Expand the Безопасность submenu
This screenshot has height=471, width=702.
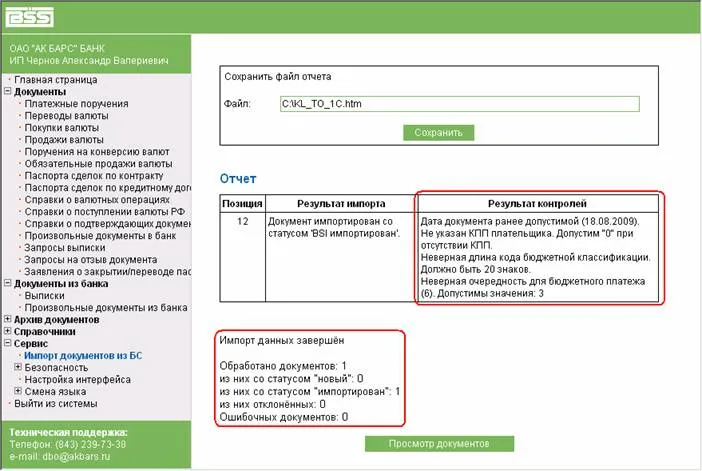tap(18, 367)
